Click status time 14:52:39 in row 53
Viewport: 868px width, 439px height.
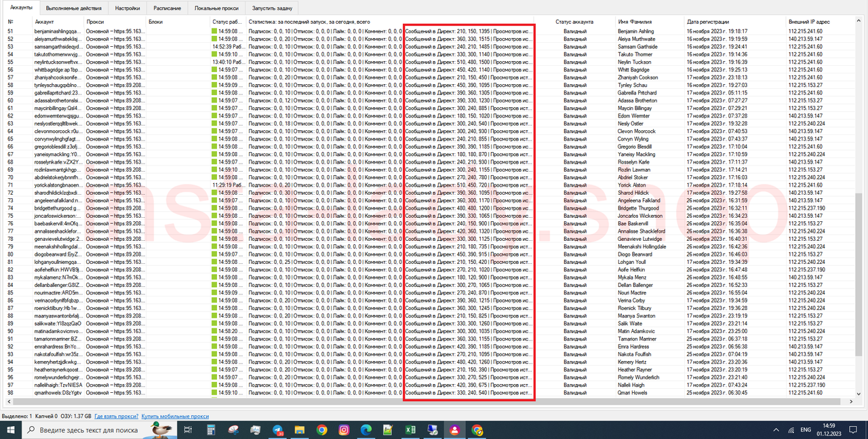pyautogui.click(x=229, y=47)
